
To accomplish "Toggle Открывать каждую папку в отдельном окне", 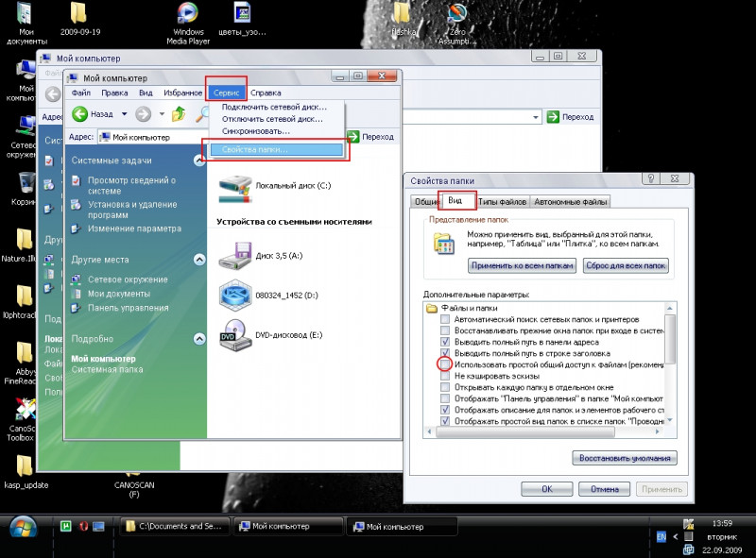I will pos(445,387).
